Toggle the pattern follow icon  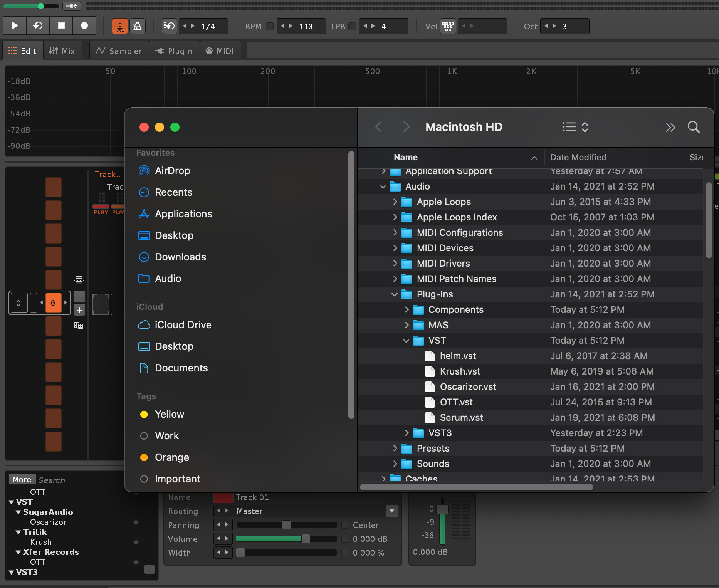coord(120,26)
